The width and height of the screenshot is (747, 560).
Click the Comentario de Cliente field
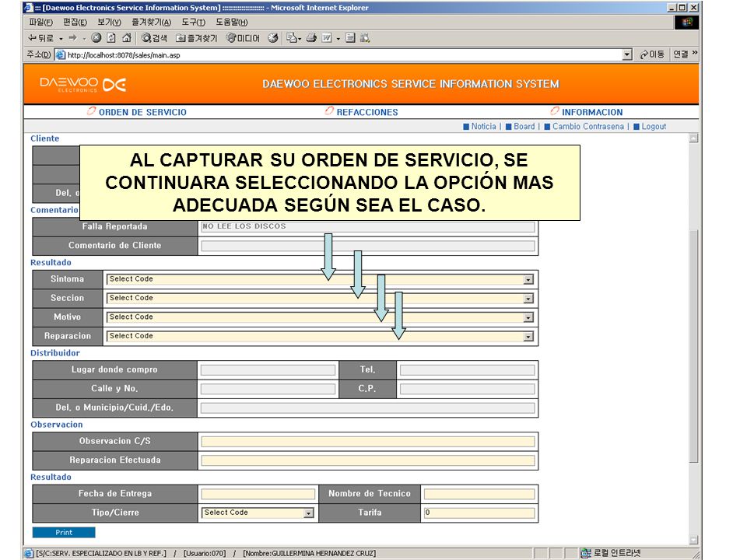point(368,246)
